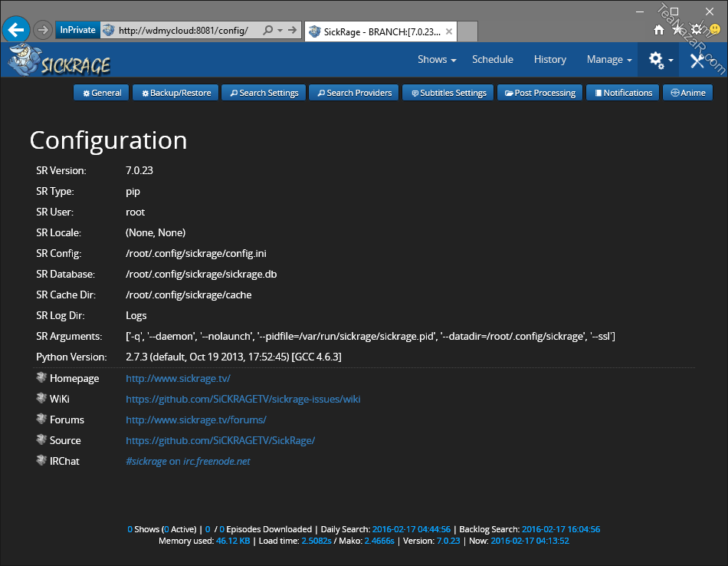Click the Go arrow in address bar
The width and height of the screenshot is (728, 566).
(292, 30)
